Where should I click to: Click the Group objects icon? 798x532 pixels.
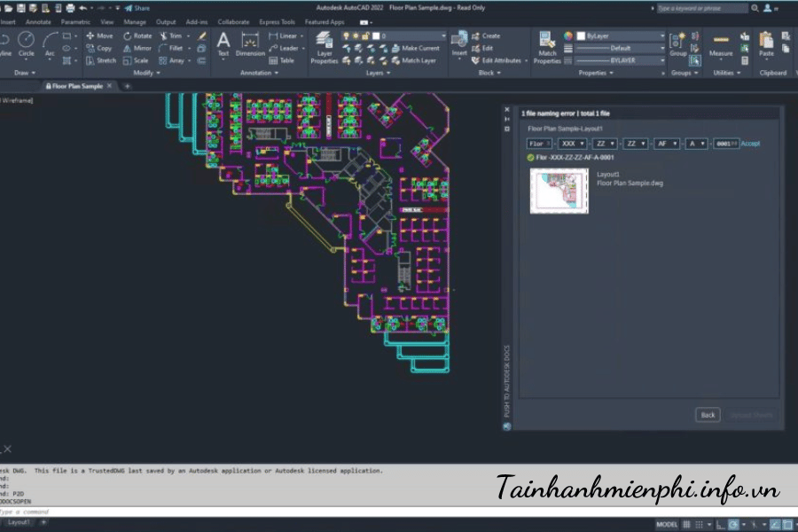[678, 42]
